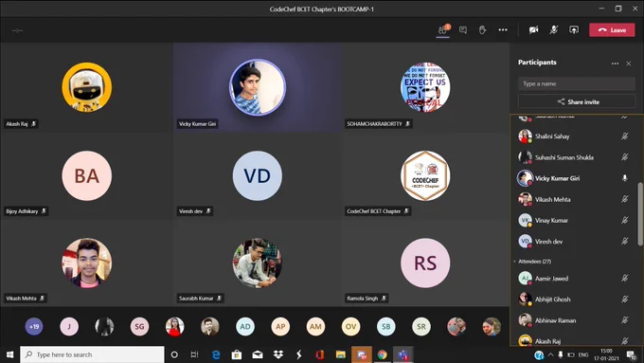Click Aamir Jawed's muted mic icon

[x=625, y=278]
